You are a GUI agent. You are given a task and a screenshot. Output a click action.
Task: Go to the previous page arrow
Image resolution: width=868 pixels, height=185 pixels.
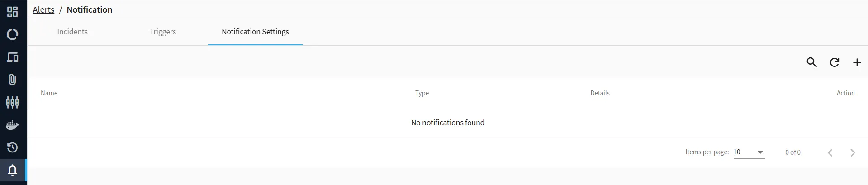(x=830, y=152)
